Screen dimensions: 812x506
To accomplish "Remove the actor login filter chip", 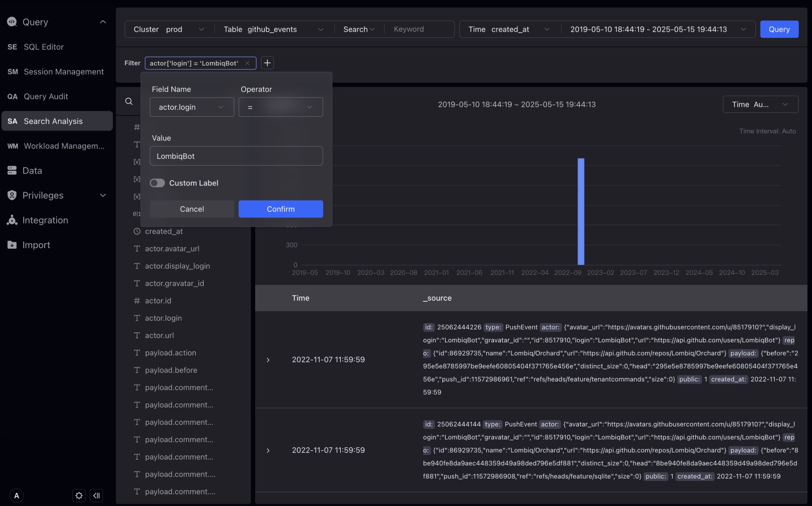I will click(247, 63).
